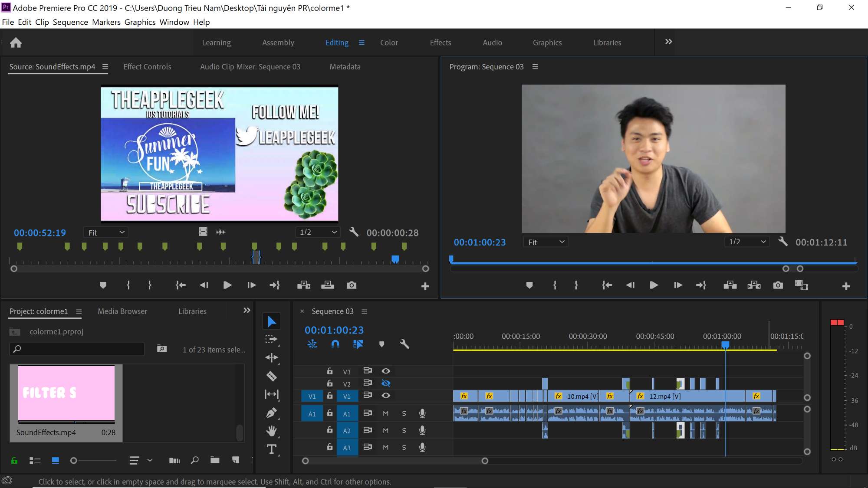The width and height of the screenshot is (868, 488).
Task: Click Source monitor playhead on scrubber
Action: pos(395,259)
